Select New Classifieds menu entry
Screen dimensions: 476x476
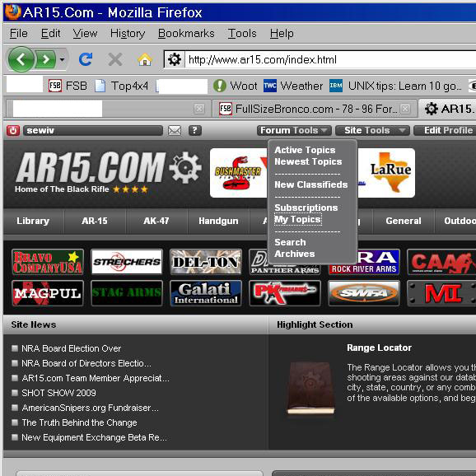point(310,184)
